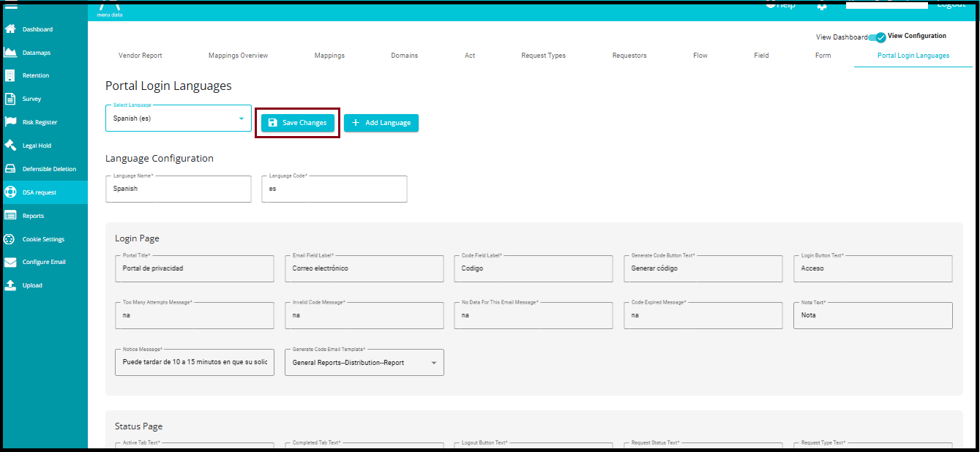Open the hamburger menu at top left
The height and width of the screenshot is (452, 980).
[11, 5]
